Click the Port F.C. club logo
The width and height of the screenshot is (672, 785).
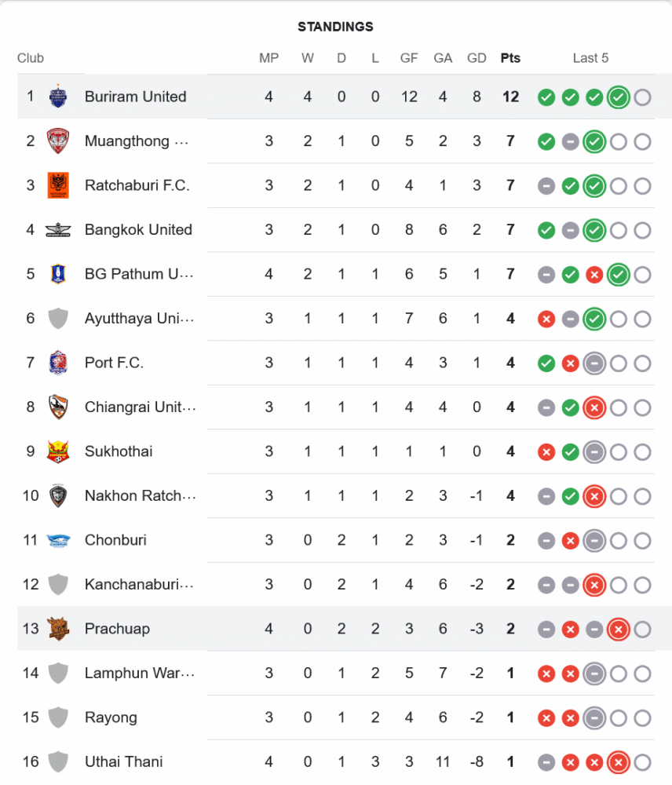click(x=58, y=363)
